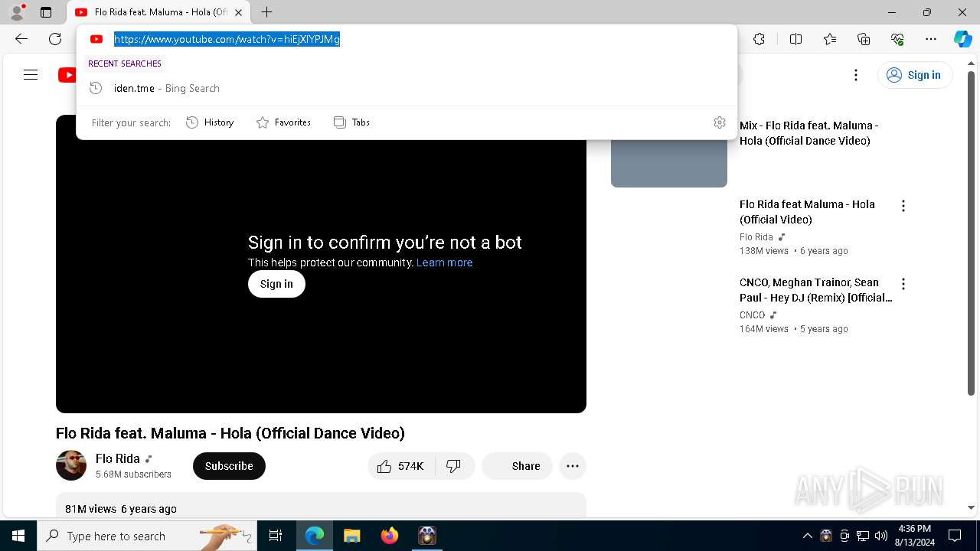Open address bar search settings gear

coord(720,122)
